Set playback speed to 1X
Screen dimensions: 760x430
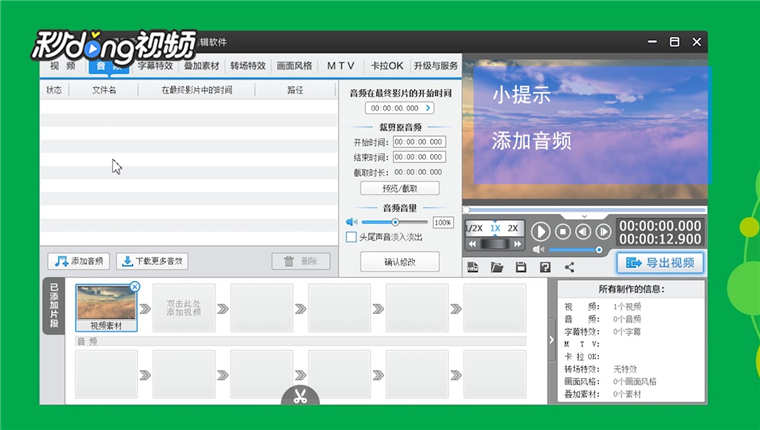[495, 228]
